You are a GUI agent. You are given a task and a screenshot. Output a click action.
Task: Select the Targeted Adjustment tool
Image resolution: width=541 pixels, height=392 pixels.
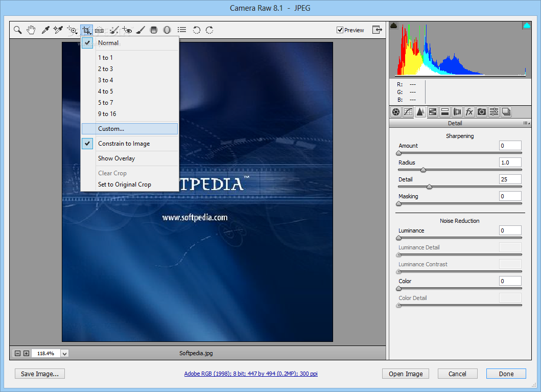[x=73, y=30]
